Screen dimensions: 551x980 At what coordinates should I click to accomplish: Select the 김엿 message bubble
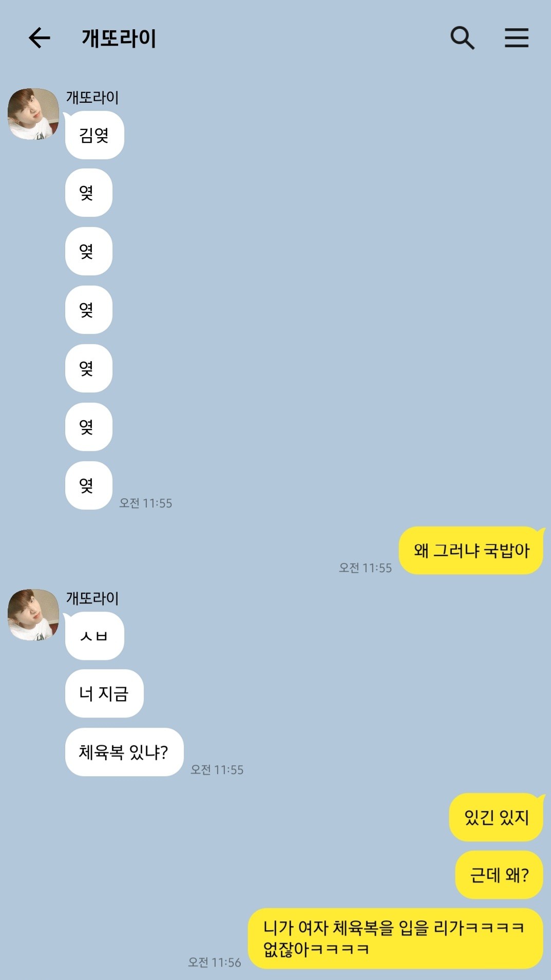(94, 135)
